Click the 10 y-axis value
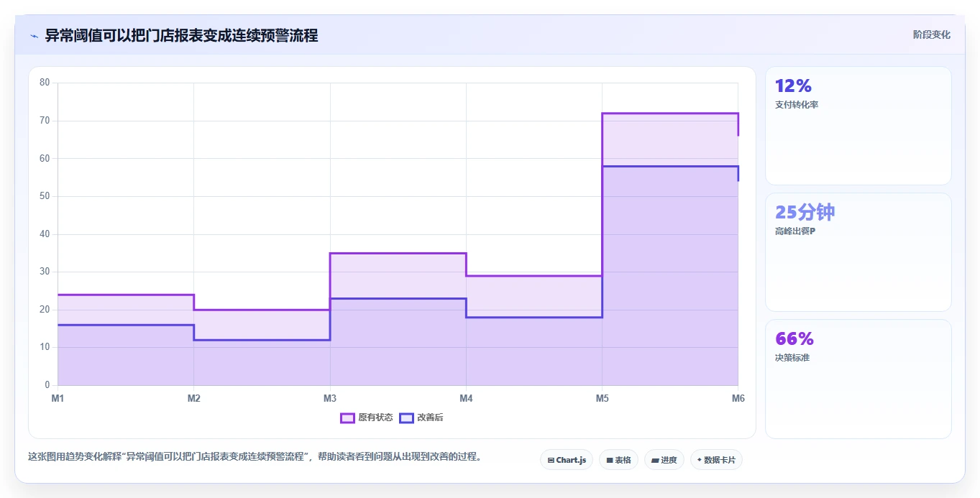The height and width of the screenshot is (498, 980). [45, 347]
